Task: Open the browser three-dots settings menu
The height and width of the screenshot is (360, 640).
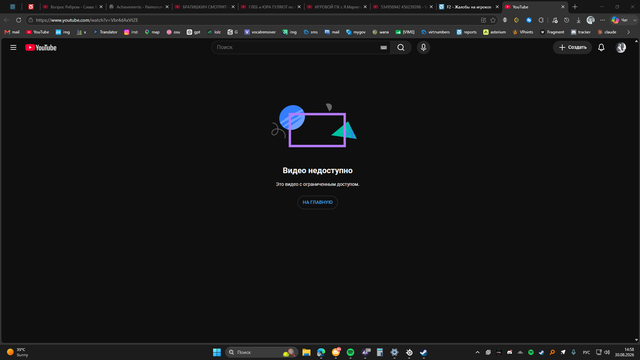Action: (x=602, y=20)
